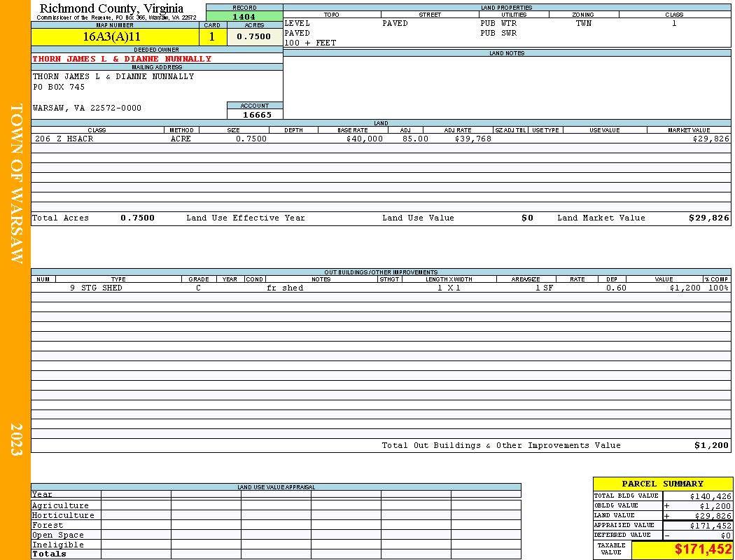Click map number 16A3(A)11
The height and width of the screenshot is (560, 735).
[111, 37]
